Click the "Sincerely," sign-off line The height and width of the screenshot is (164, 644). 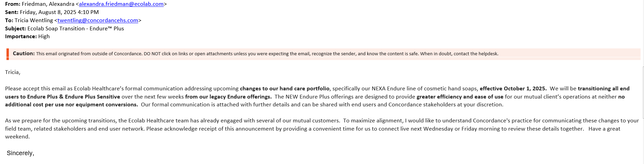coord(20,153)
